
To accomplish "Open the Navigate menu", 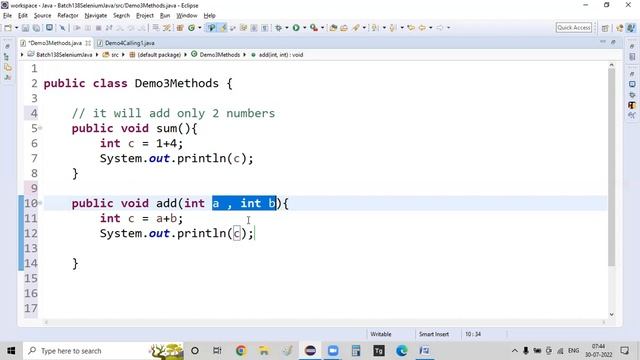I will (x=96, y=16).
